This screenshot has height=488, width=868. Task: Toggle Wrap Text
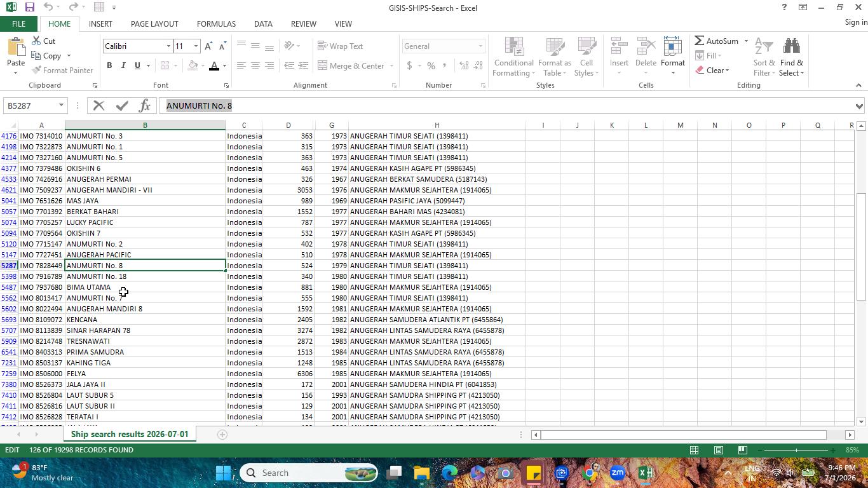click(341, 46)
